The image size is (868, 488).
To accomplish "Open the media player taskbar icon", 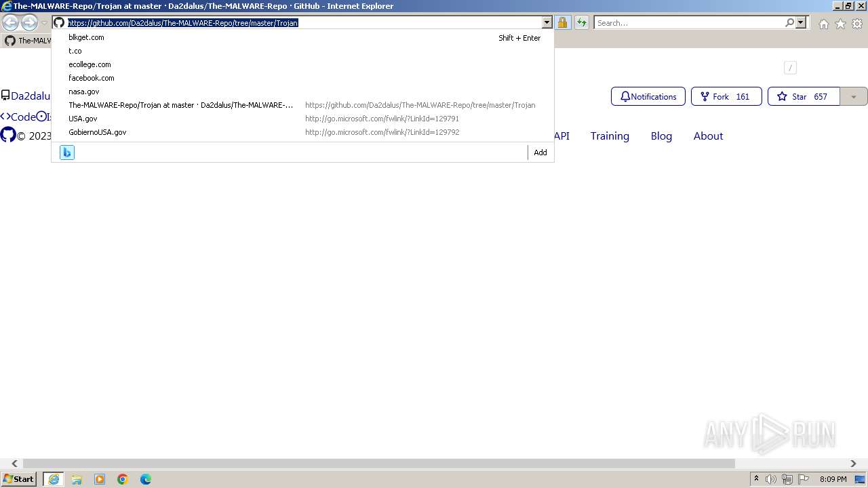I will (100, 479).
